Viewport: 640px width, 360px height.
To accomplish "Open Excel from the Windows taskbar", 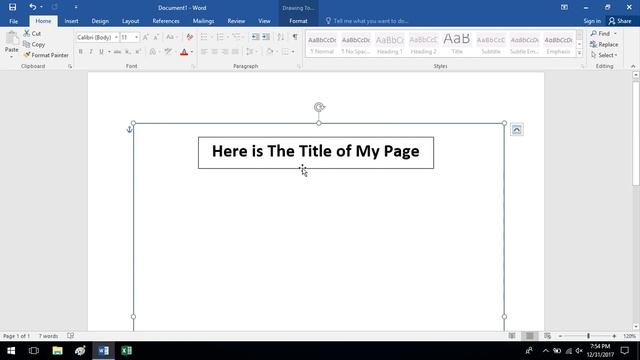I will click(x=127, y=351).
